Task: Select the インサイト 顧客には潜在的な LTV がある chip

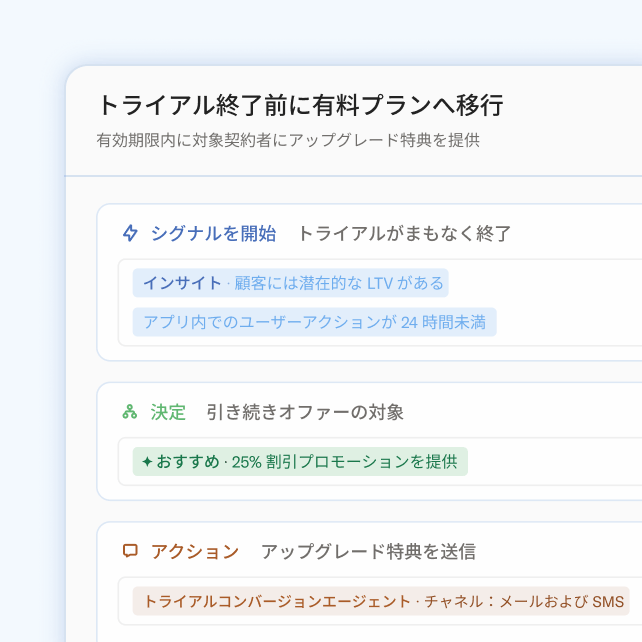Action: [x=290, y=283]
